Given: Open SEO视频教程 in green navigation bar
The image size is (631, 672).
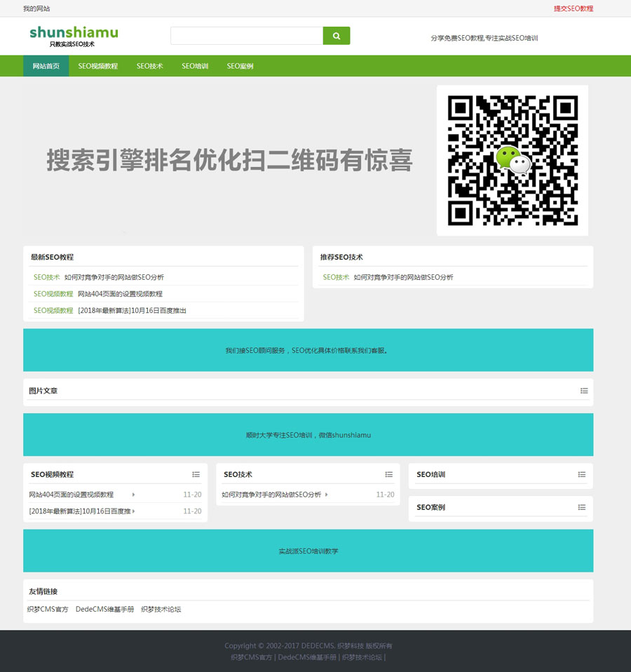Looking at the screenshot, I should 97,66.
